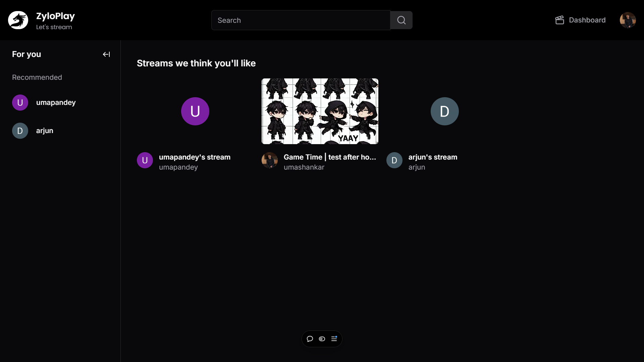
Task: Open the user profile avatar menu
Action: 628,20
